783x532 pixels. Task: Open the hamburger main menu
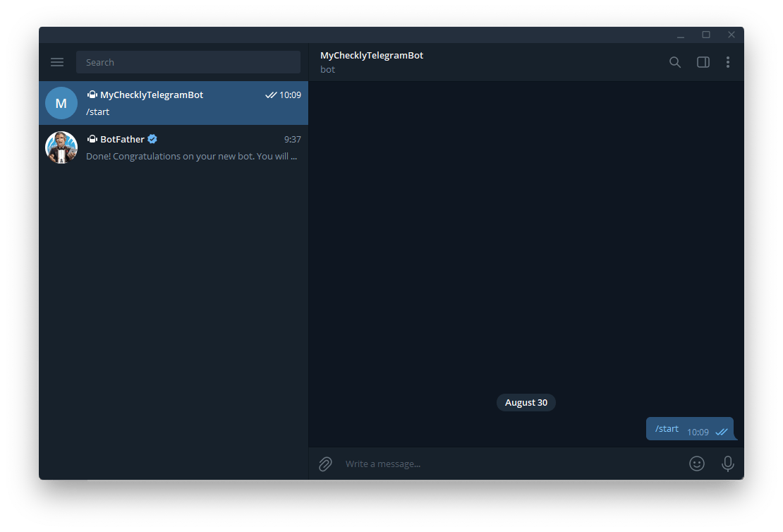(57, 62)
